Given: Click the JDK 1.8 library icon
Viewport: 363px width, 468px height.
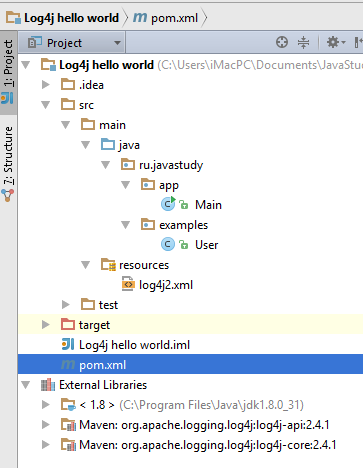Looking at the screenshot, I should 69,405.
